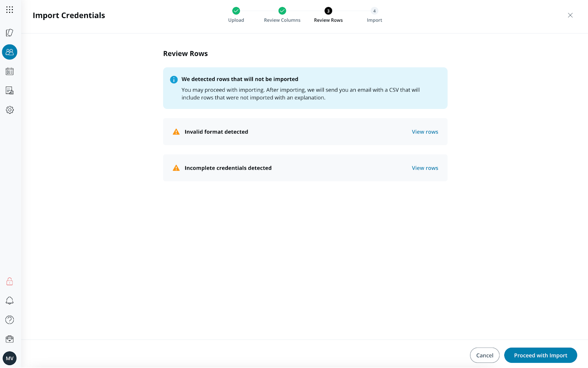This screenshot has height=368, width=588.
Task: Open the calendar icon in sidebar
Action: point(10,71)
